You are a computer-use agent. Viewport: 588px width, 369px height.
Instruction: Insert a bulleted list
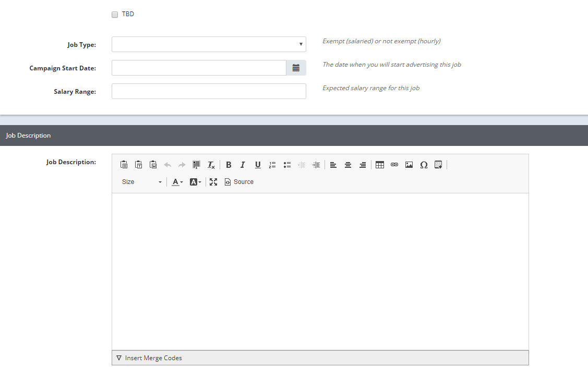tap(287, 165)
